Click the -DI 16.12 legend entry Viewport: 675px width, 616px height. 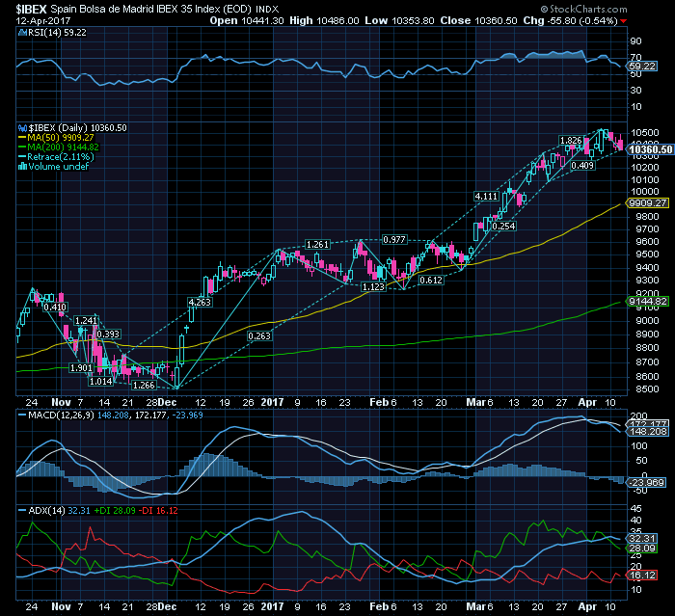(158, 511)
